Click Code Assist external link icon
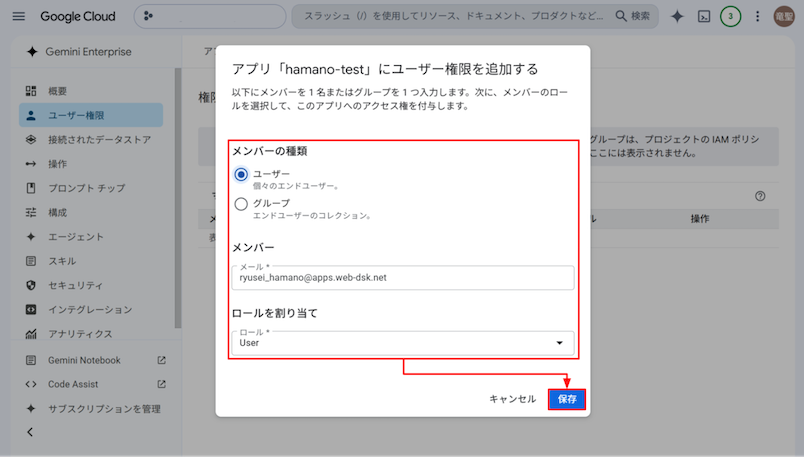The height and width of the screenshot is (457, 804). click(162, 384)
